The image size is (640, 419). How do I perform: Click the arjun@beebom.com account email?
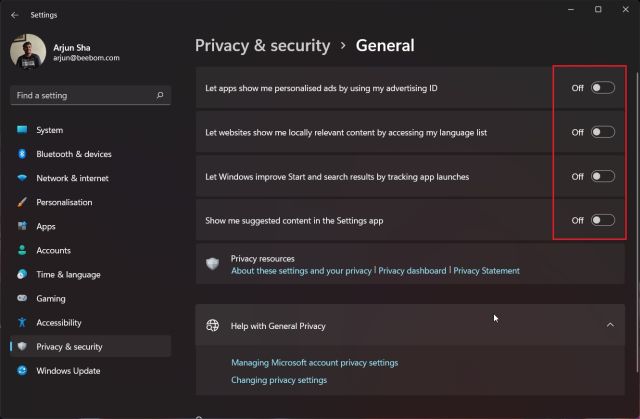pyautogui.click(x=86, y=58)
